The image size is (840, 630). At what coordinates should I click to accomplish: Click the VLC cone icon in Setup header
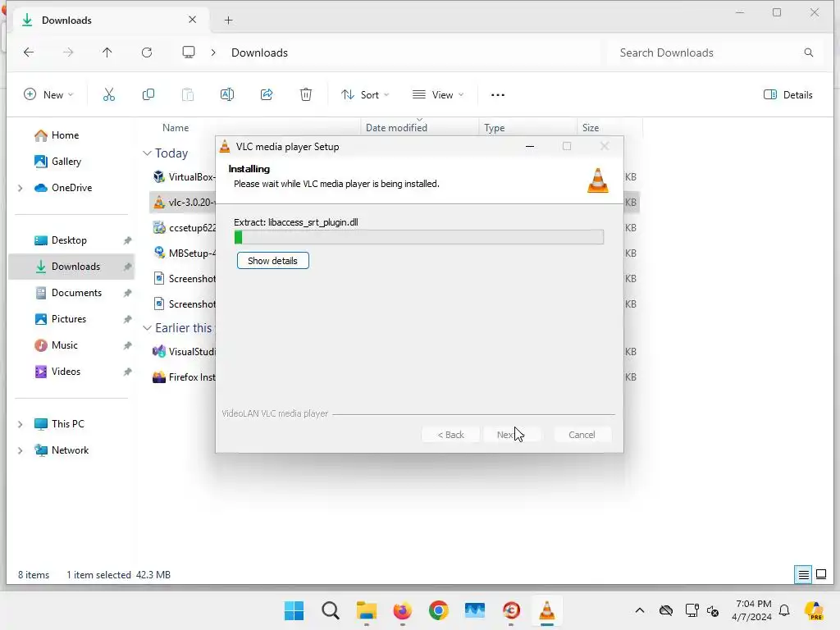(598, 180)
